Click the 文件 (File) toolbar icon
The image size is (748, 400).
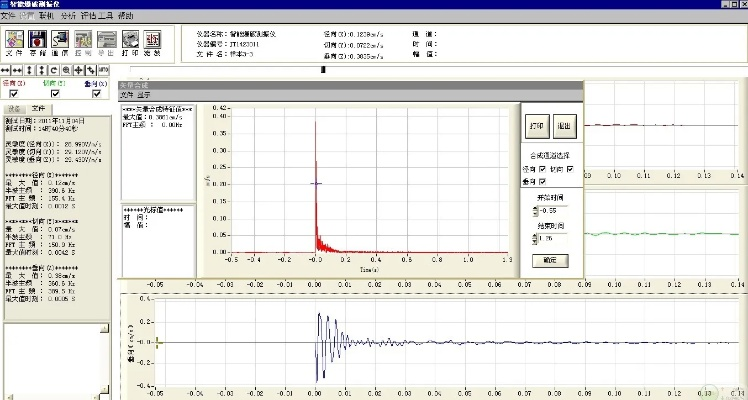click(x=14, y=41)
